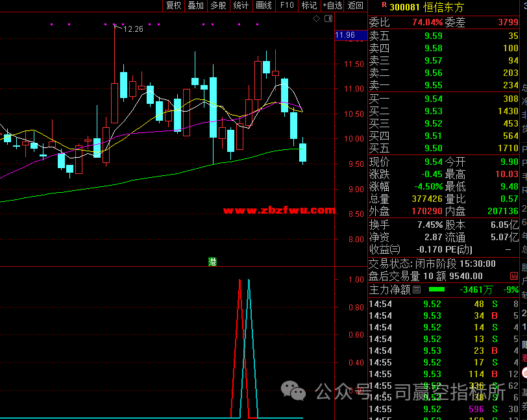Click the 返回 back button
This screenshot has width=527, height=420.
(356, 5)
